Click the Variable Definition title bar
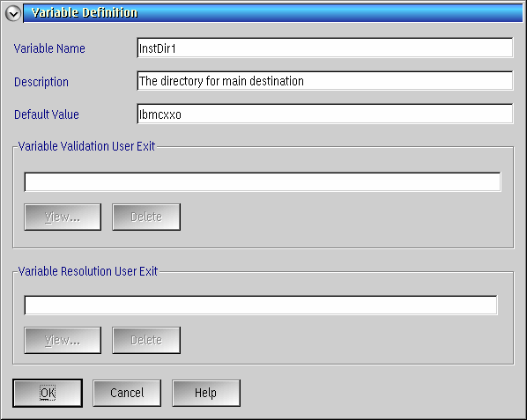 coord(273,12)
